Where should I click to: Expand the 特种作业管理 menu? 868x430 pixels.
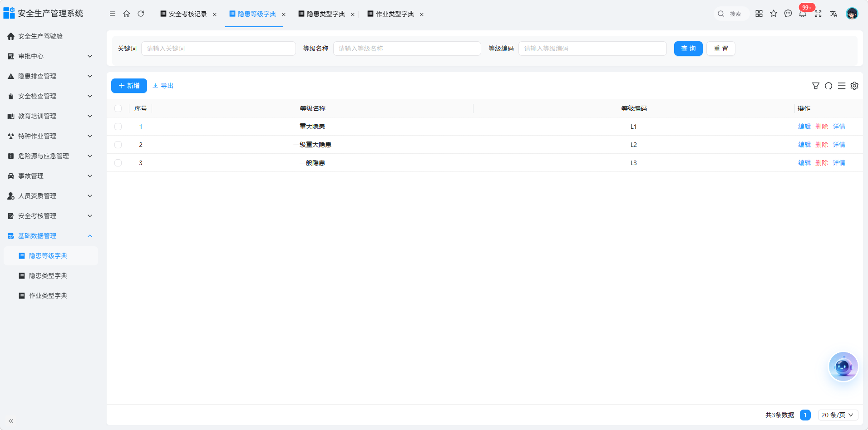(50, 136)
